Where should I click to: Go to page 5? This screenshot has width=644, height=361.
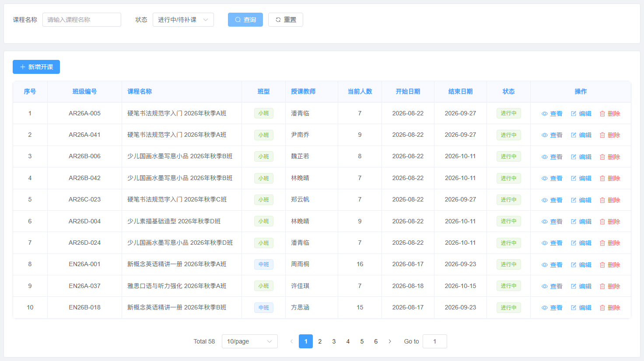pyautogui.click(x=362, y=341)
